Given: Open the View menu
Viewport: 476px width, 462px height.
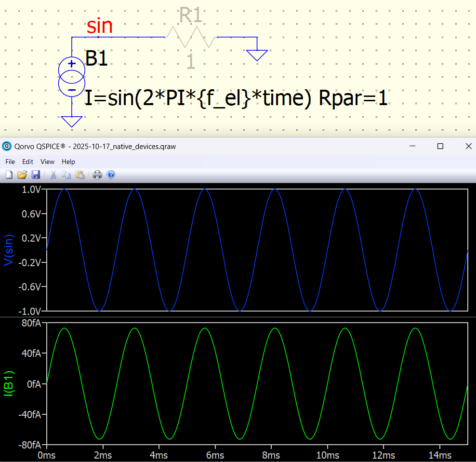Looking at the screenshot, I should tap(47, 162).
